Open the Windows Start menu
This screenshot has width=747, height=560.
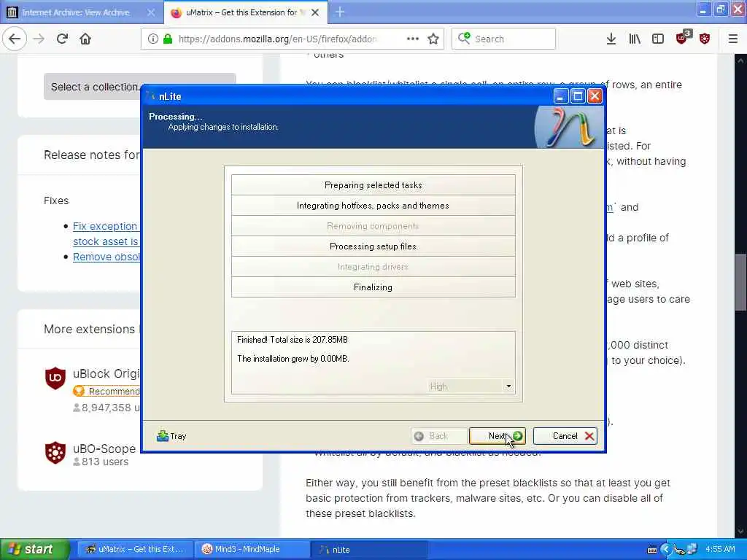(x=34, y=549)
